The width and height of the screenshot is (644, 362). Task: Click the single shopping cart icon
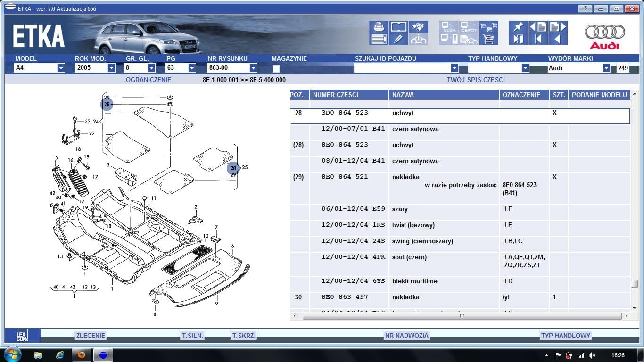pyautogui.click(x=488, y=39)
